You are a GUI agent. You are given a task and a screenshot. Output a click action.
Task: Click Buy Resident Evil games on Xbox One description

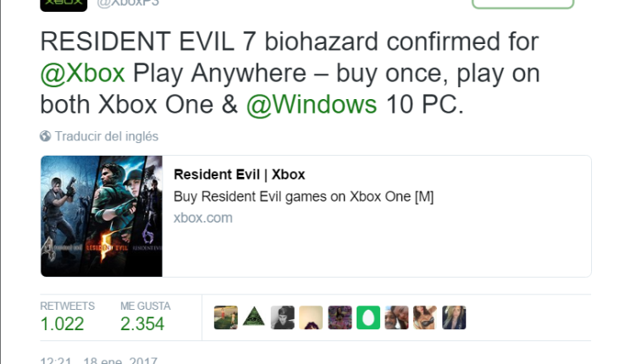tap(303, 196)
